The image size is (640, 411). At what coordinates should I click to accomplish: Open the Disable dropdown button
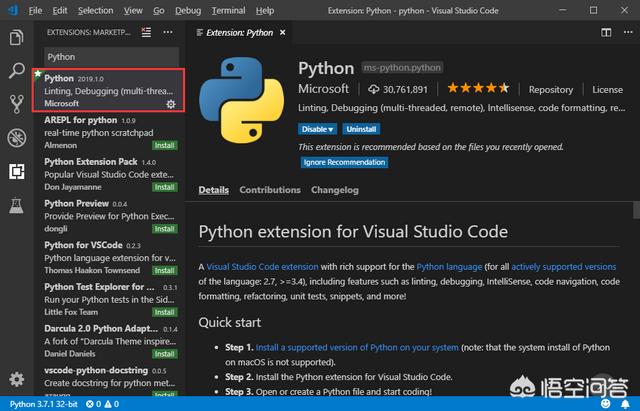tap(317, 129)
